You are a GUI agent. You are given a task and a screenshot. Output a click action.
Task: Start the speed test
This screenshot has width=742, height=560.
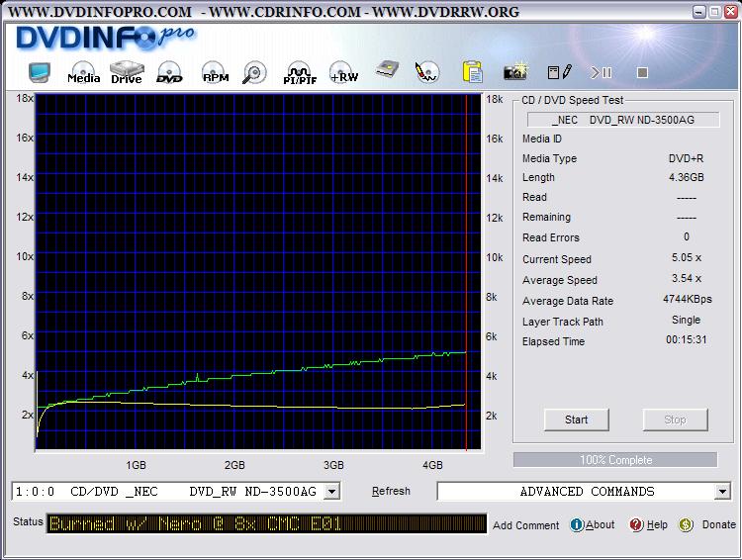[x=576, y=420]
